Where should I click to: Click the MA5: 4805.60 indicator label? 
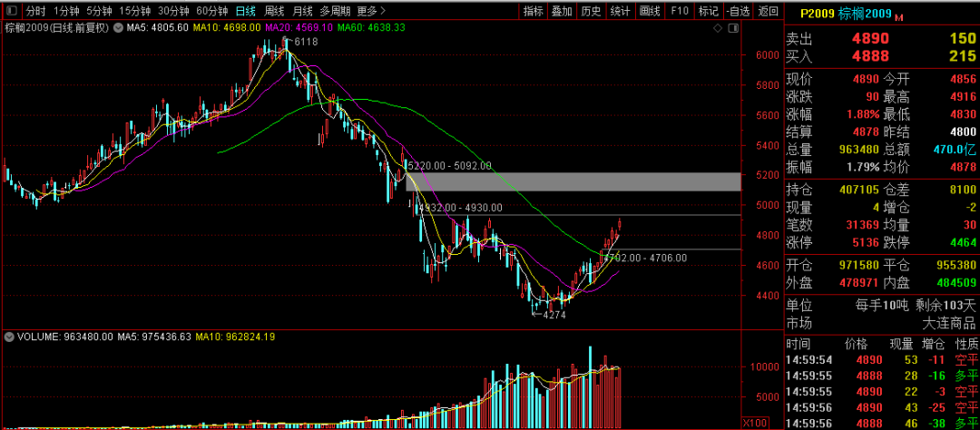(x=158, y=27)
